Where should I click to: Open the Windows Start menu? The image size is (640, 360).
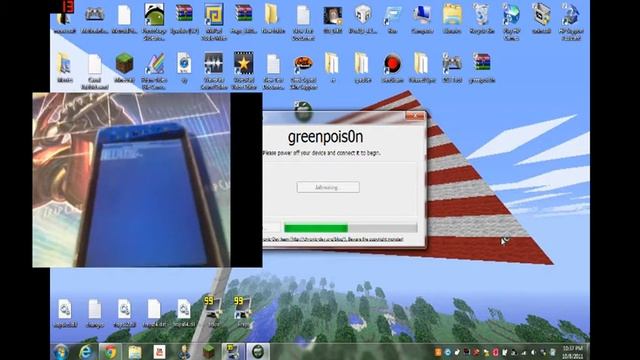point(61,351)
